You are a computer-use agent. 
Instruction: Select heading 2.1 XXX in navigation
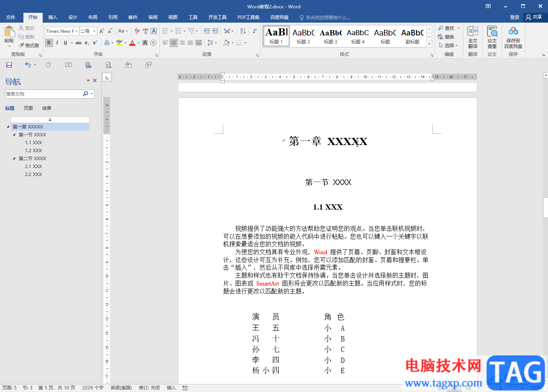34,167
